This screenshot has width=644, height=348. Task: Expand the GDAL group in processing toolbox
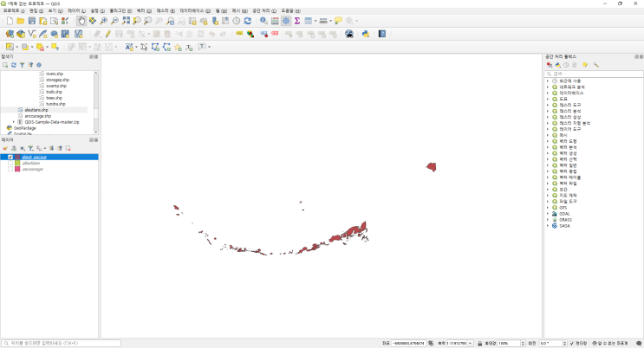pyautogui.click(x=548, y=214)
